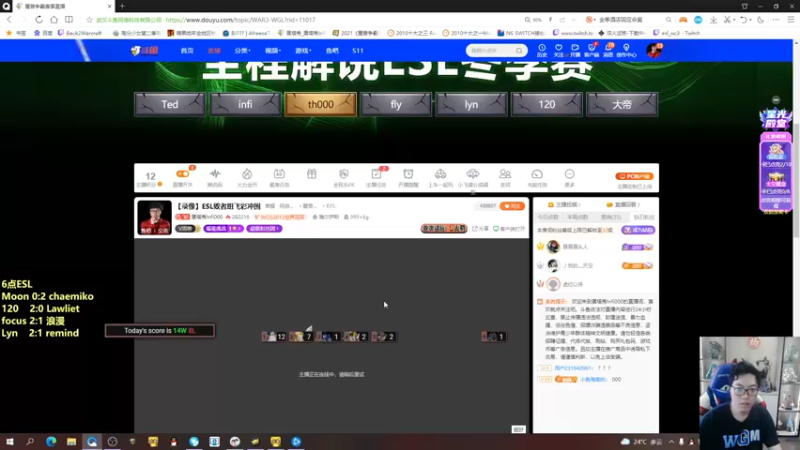Click the browser reload button
Viewport: 800px width, 450px height.
coord(39,19)
